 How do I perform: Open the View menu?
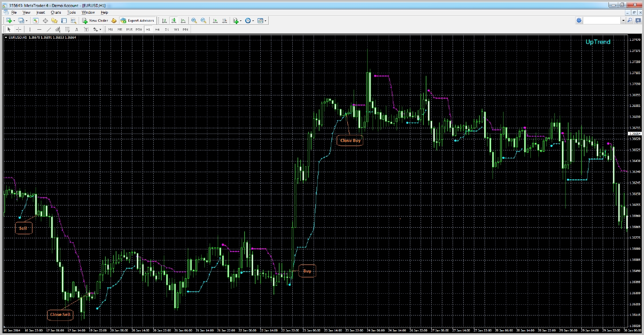pos(27,12)
